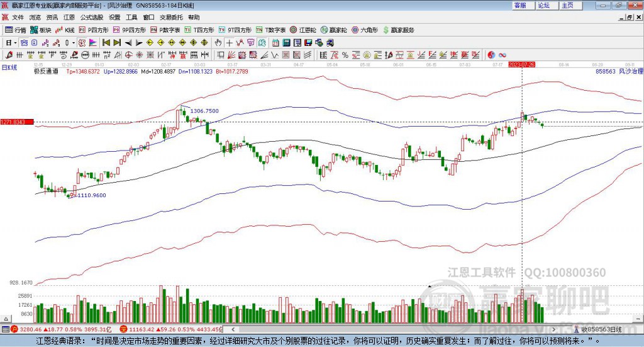This screenshot has width=644, height=347.
Task: Click the 客服 customer service button
Action: pos(520,5)
